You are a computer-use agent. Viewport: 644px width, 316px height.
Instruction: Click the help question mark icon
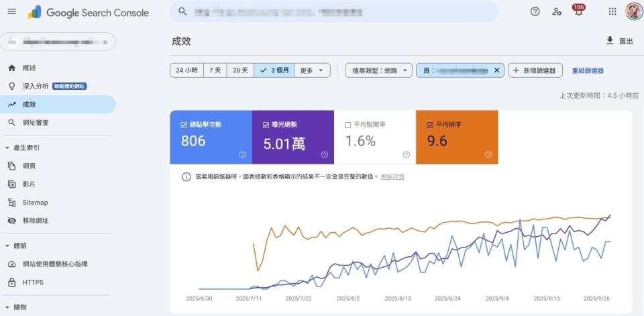(x=535, y=11)
